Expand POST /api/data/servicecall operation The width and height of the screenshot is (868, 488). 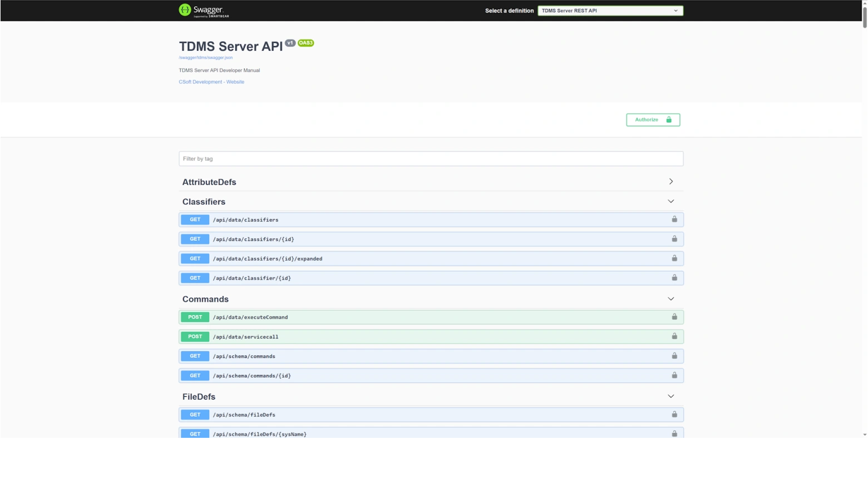point(431,337)
